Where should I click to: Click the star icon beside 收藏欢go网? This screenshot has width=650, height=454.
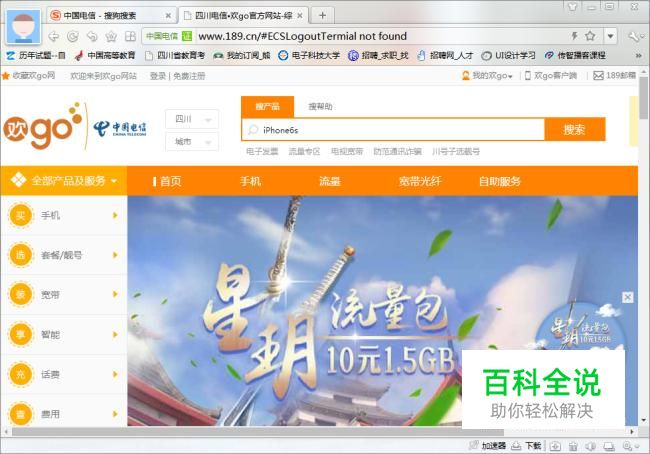tap(5, 76)
